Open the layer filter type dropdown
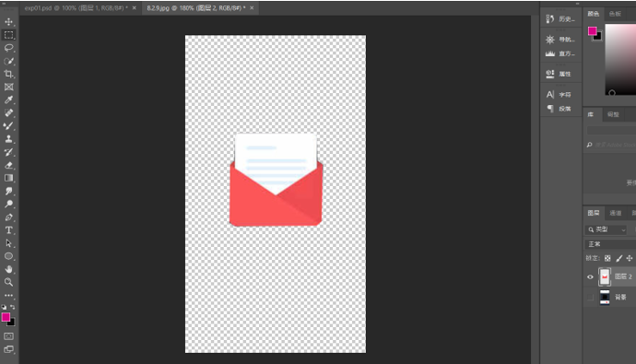 (x=607, y=229)
